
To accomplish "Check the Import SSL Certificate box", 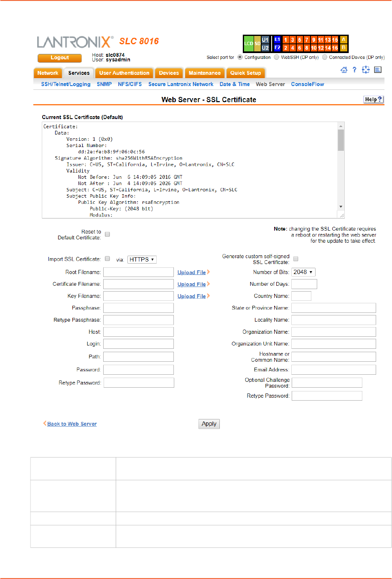I will click(x=107, y=259).
